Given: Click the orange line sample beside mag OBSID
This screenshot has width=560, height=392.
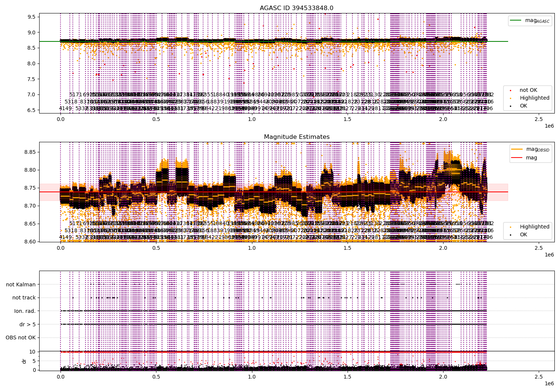Looking at the screenshot, I should click(x=517, y=149).
